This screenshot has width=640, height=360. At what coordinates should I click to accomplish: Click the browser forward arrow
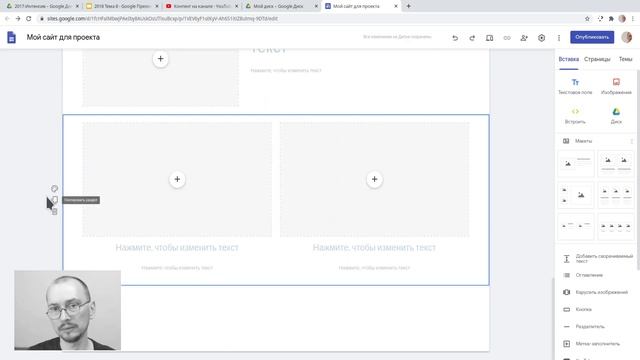18,18
